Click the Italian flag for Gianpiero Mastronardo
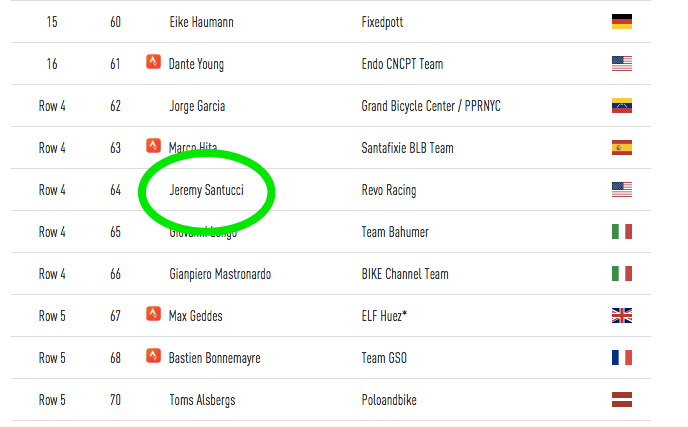 622,273
